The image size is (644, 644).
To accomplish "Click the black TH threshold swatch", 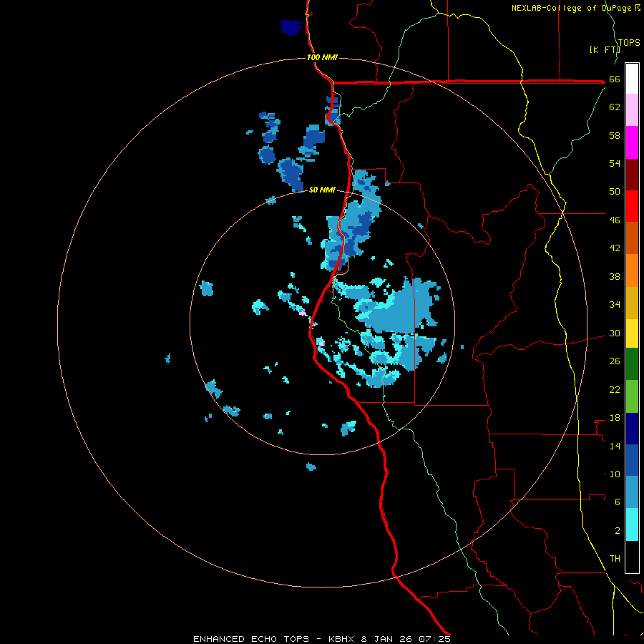I will (x=632, y=557).
